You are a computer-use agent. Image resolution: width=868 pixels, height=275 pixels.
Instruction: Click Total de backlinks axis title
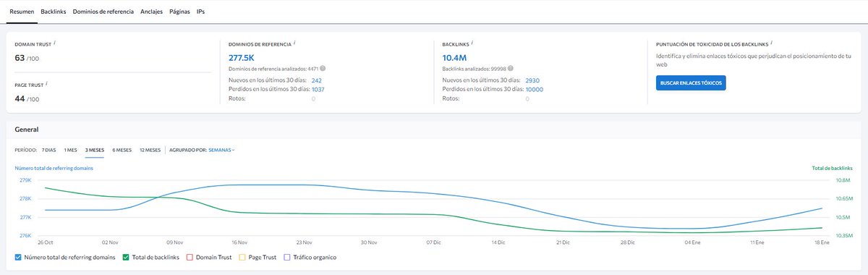[x=833, y=168]
